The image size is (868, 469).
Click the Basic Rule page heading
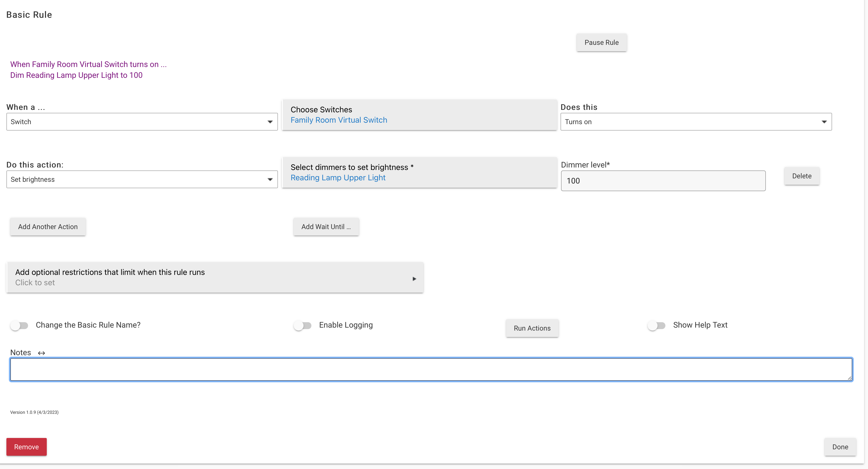tap(29, 15)
